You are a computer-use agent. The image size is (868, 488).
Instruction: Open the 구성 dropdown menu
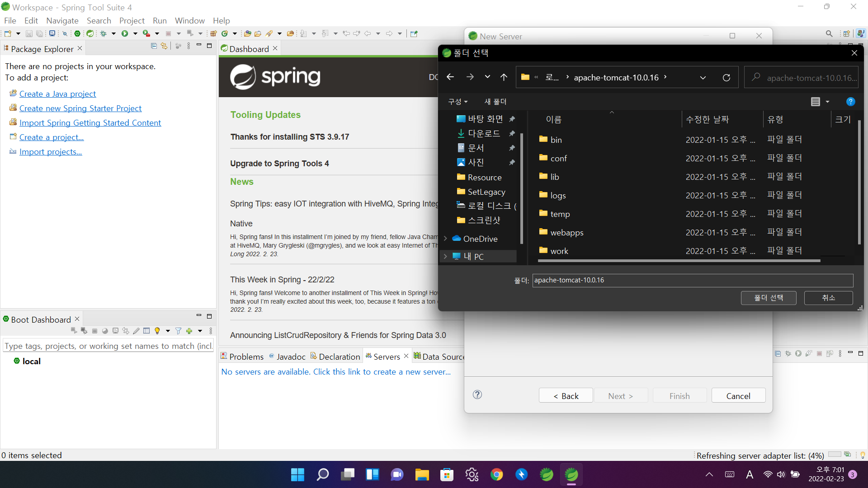coord(458,102)
